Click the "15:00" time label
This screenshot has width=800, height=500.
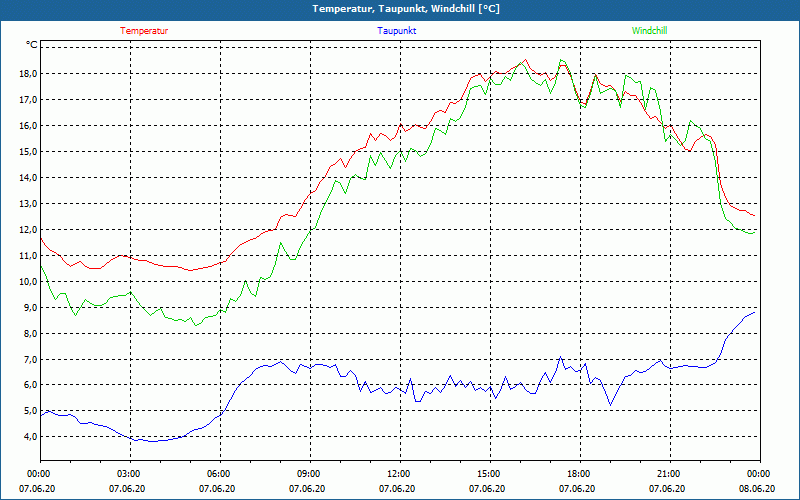tap(490, 474)
